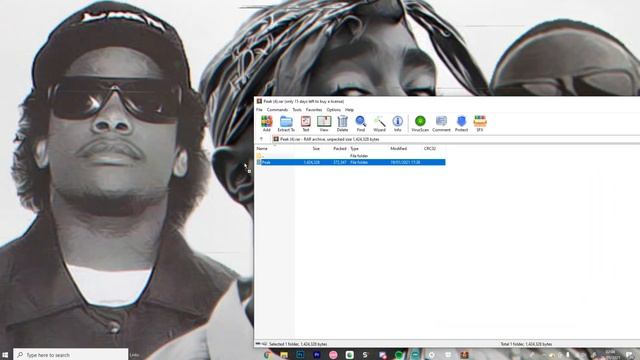The width and height of the screenshot is (640, 360).
Task: Open the Tools menu
Action: click(297, 110)
